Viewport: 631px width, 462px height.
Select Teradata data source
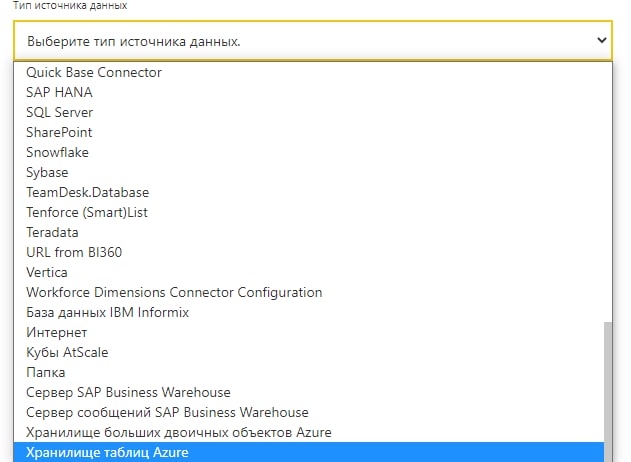(x=309, y=233)
